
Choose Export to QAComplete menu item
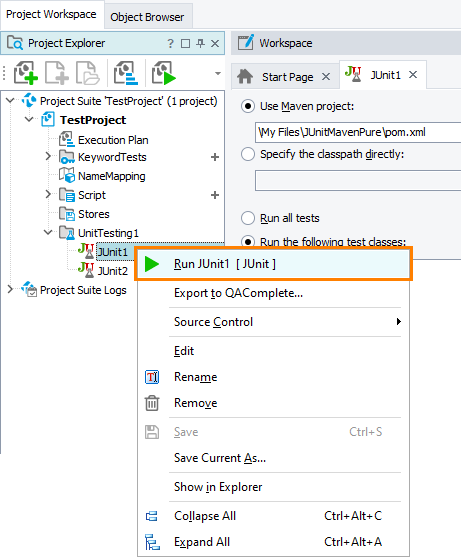(273, 293)
